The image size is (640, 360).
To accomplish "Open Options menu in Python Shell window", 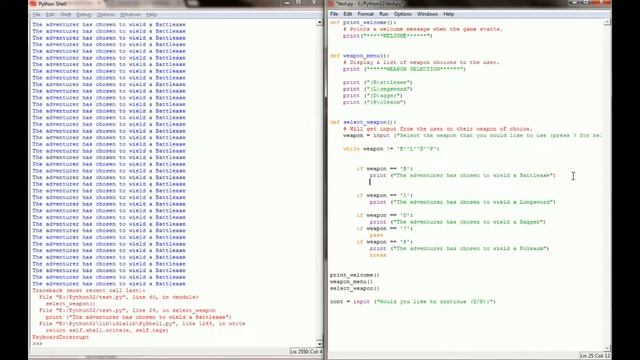I will point(106,15).
